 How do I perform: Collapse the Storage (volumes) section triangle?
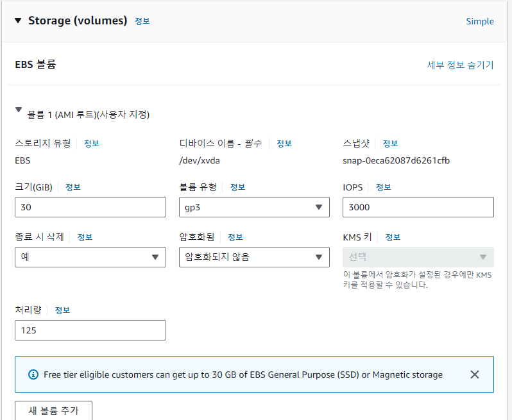(18, 21)
